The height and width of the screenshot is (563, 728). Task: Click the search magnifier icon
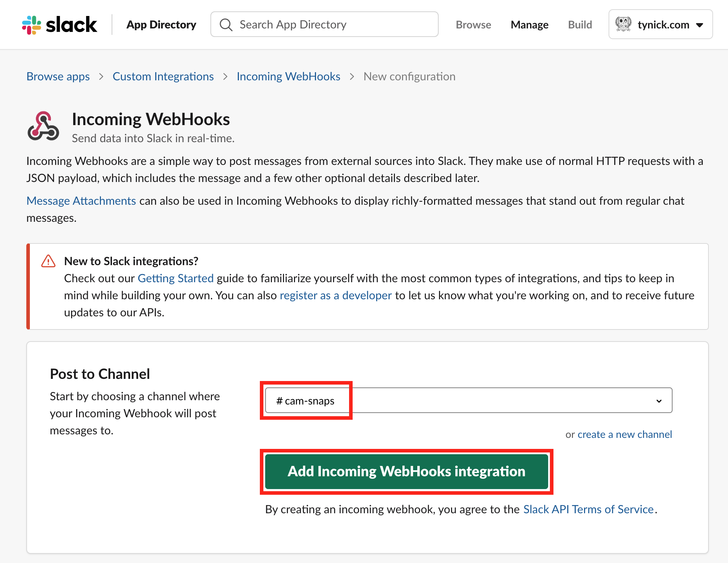coord(226,25)
